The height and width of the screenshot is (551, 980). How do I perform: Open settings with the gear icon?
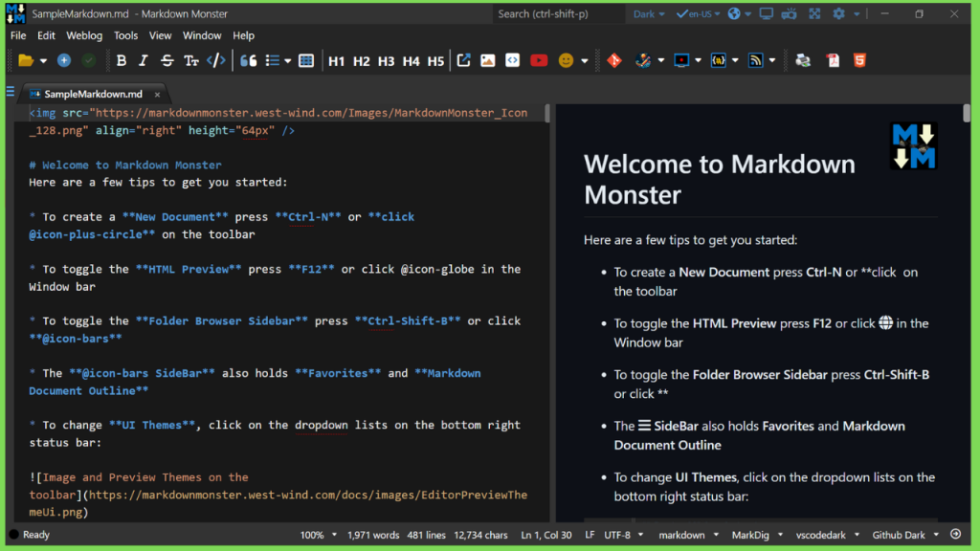pyautogui.click(x=838, y=13)
